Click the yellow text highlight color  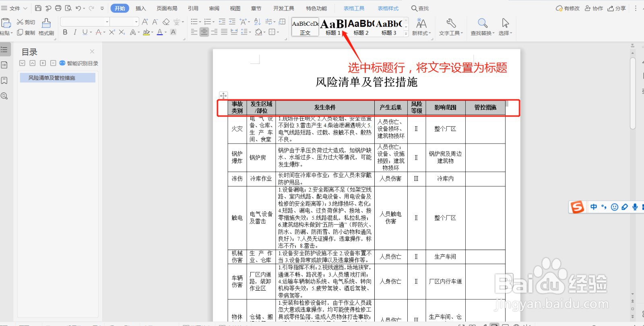[146, 32]
